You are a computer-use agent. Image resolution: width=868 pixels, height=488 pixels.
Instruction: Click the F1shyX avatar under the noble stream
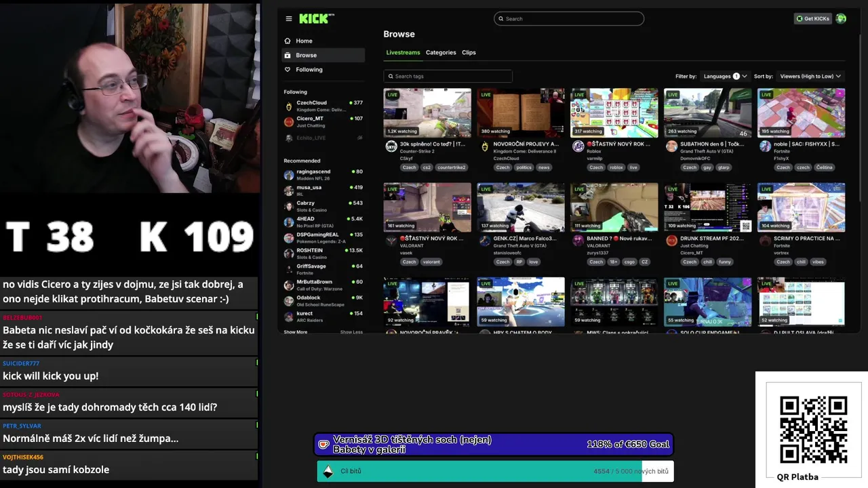(766, 146)
